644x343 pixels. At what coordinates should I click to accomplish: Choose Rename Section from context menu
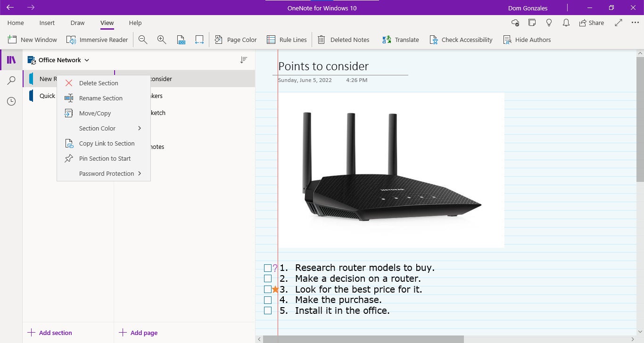[x=104, y=98]
